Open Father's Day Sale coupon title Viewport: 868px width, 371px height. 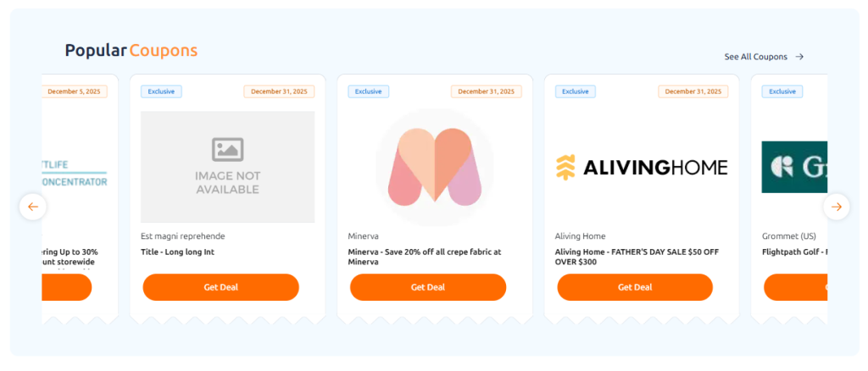tap(634, 257)
